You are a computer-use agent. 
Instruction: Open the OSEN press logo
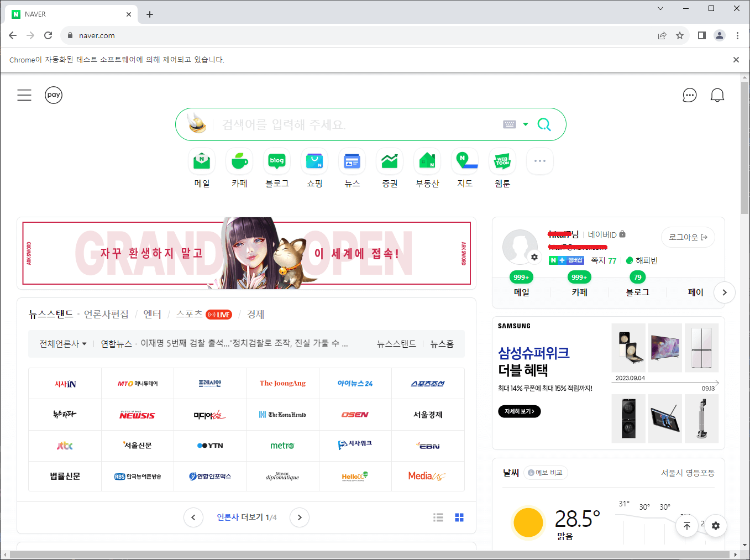[355, 415]
